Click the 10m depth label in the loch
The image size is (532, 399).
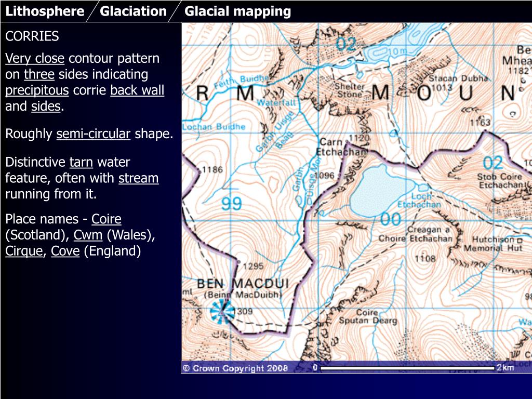pyautogui.click(x=397, y=51)
